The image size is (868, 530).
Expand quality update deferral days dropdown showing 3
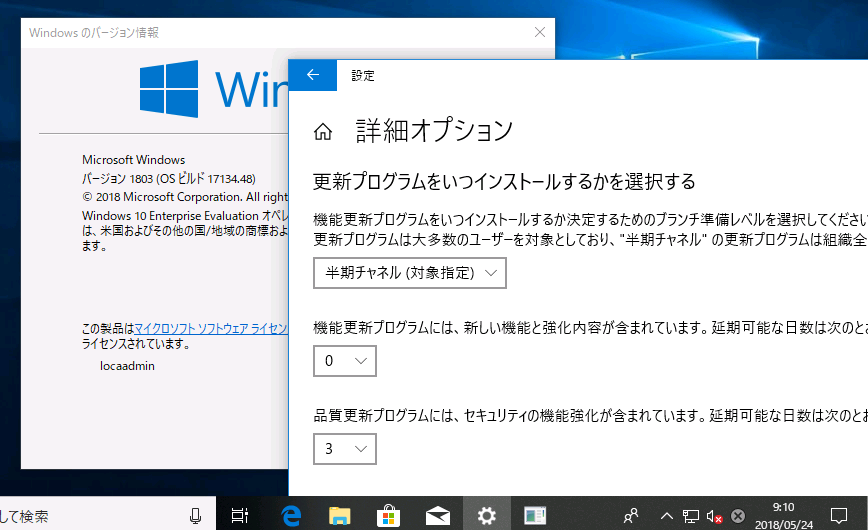click(344, 449)
